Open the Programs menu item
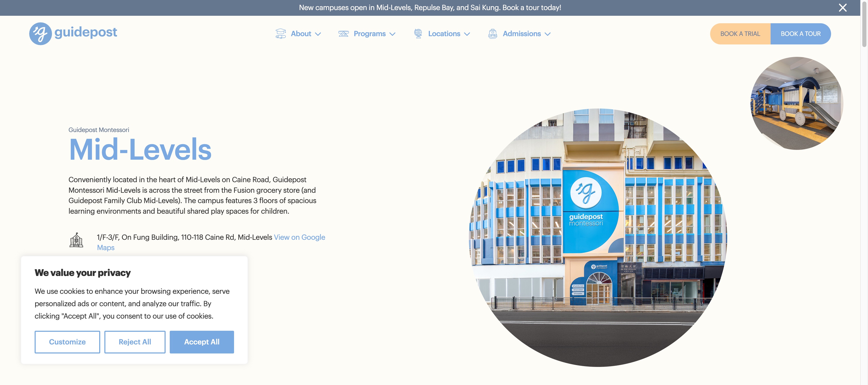Screen dimensions: 868x385 pos(370,34)
